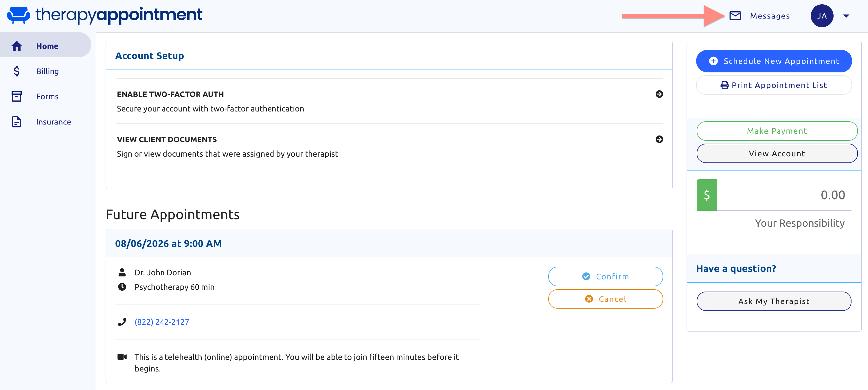
Task: Click the Your Responsibility label
Action: 800,223
